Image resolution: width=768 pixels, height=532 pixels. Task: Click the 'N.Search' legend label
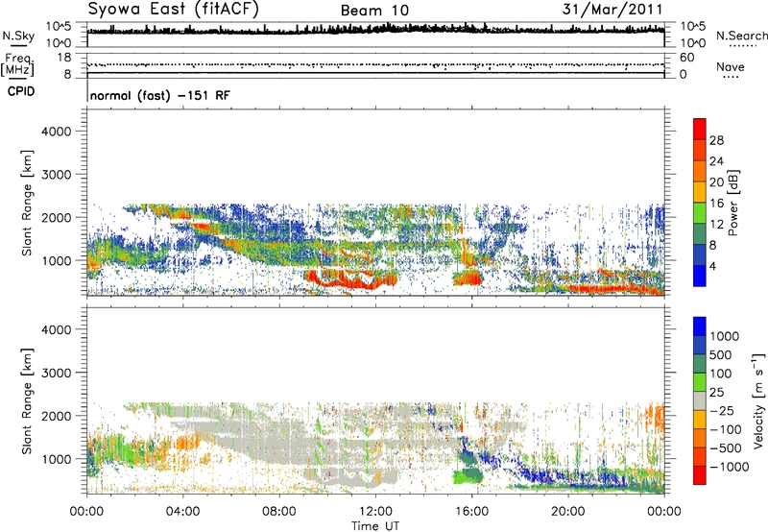click(741, 36)
